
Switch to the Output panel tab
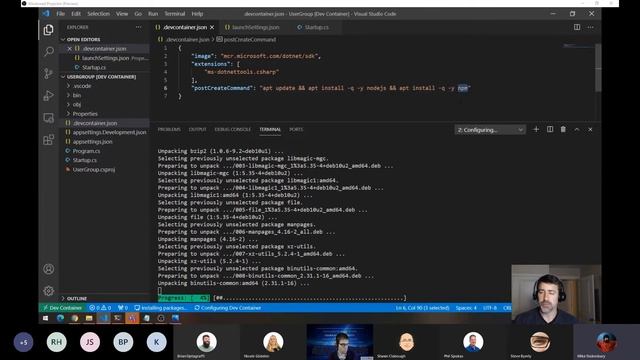tap(197, 129)
